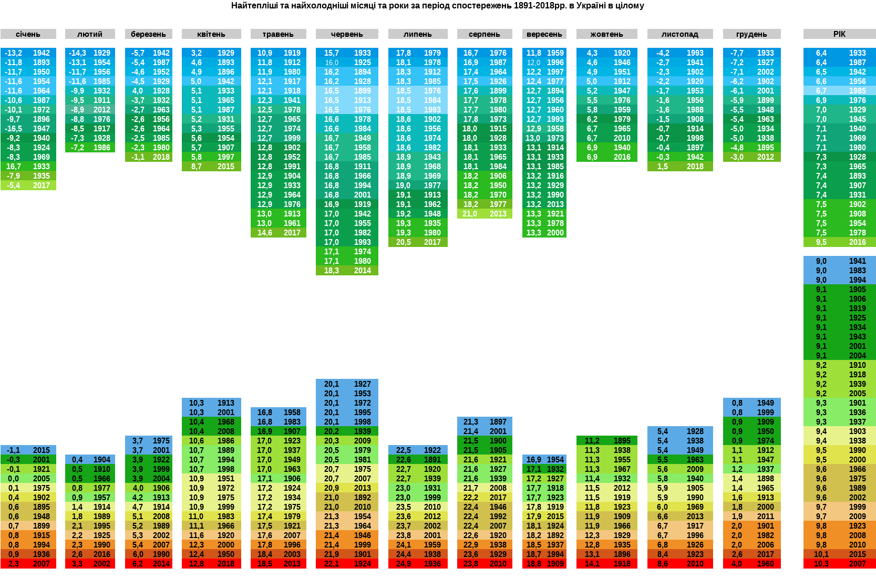Pick the "липень" column header
The image size is (876, 588).
[x=418, y=34]
